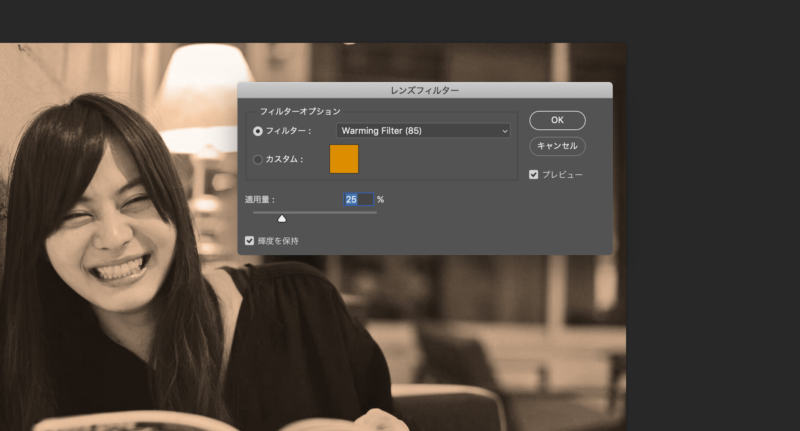Click the 適用量 percentage input field

(x=358, y=200)
